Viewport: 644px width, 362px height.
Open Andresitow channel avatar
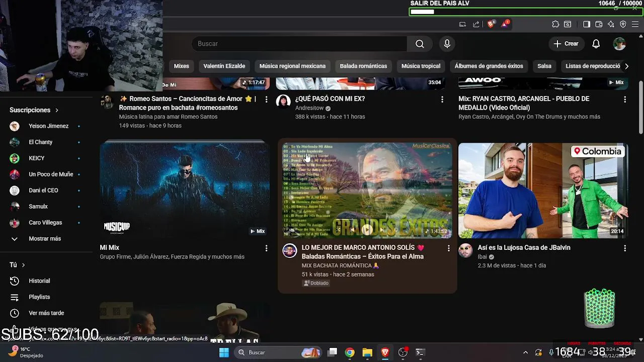click(283, 102)
